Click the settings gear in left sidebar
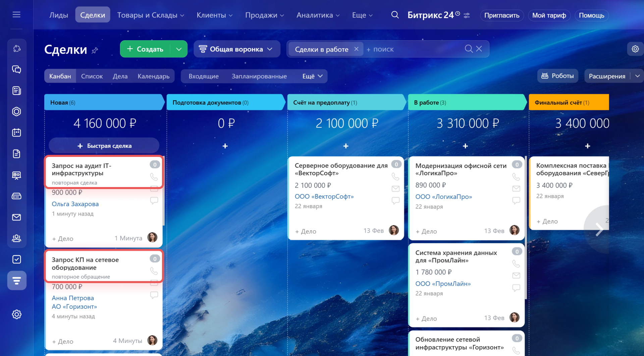This screenshot has height=356, width=644. pyautogui.click(x=16, y=314)
